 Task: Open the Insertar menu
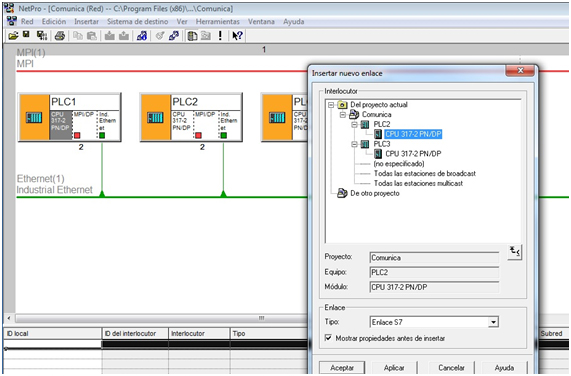click(x=86, y=21)
